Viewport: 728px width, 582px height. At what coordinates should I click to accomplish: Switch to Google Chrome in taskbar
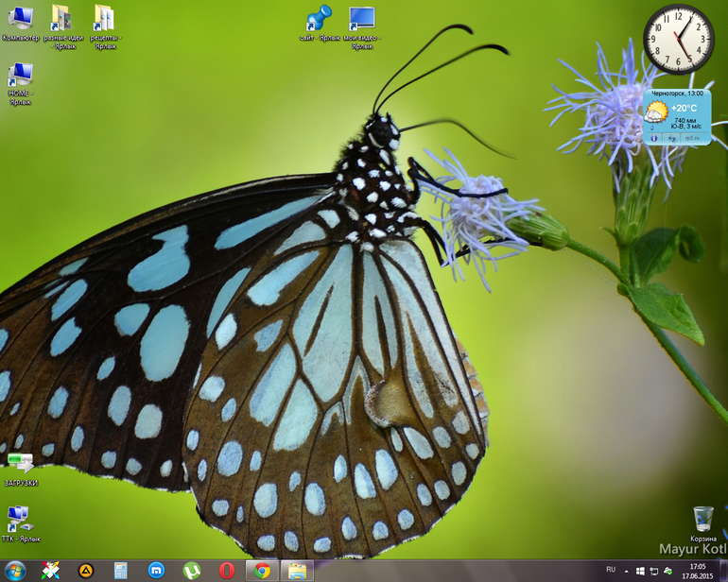click(x=262, y=570)
